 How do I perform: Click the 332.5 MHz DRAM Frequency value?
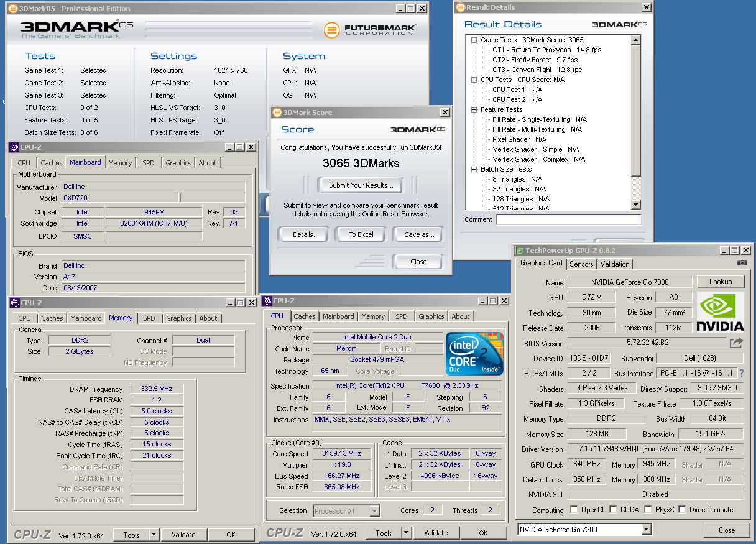click(157, 389)
